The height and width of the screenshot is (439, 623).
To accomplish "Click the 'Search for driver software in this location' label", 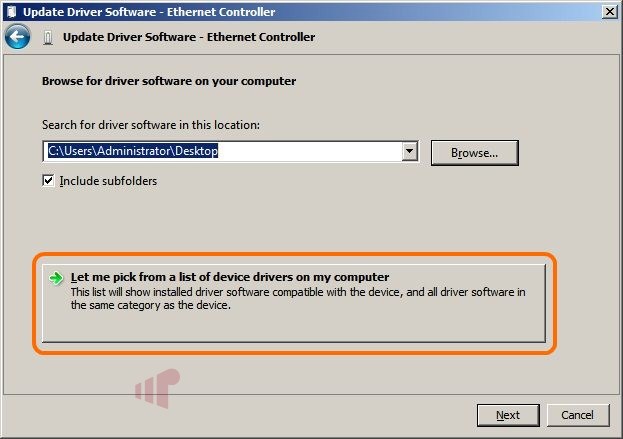I will (151, 125).
